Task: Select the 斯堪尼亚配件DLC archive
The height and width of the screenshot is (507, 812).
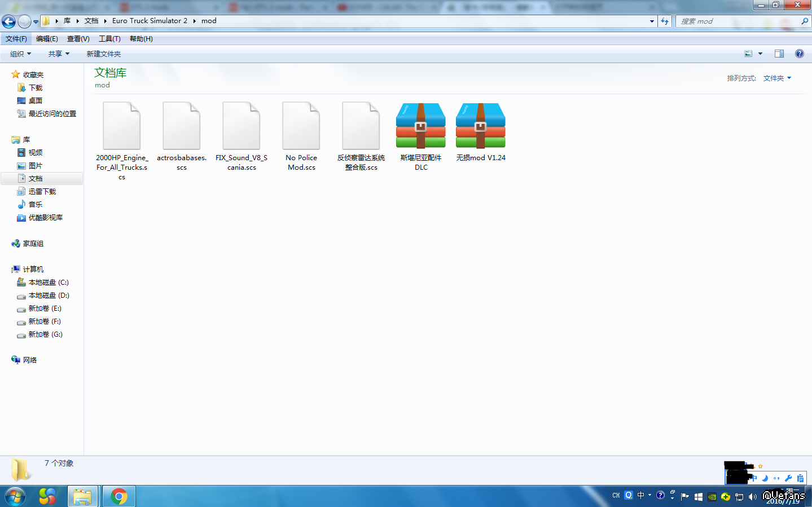Action: coord(421,137)
